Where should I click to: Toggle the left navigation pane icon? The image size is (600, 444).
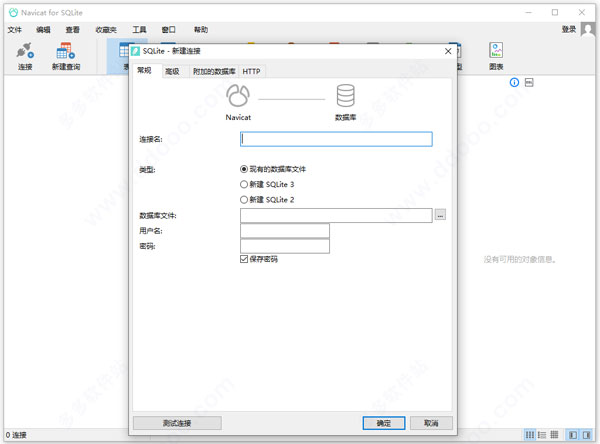(573, 435)
